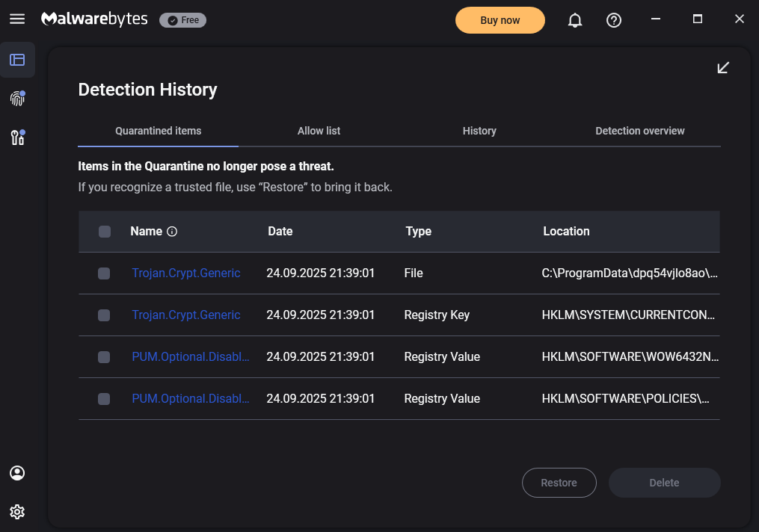Open the notifications bell
759x532 pixels.
click(x=575, y=20)
